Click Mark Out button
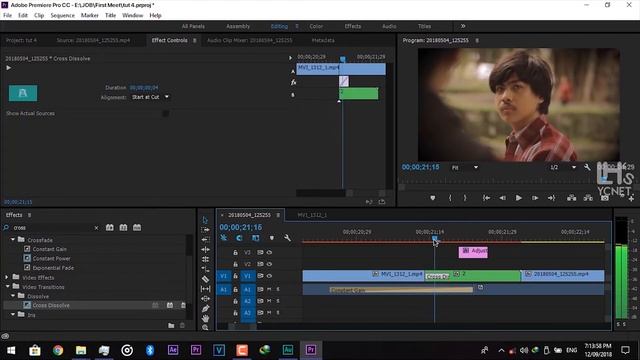640x360 pixels. pos(465,198)
